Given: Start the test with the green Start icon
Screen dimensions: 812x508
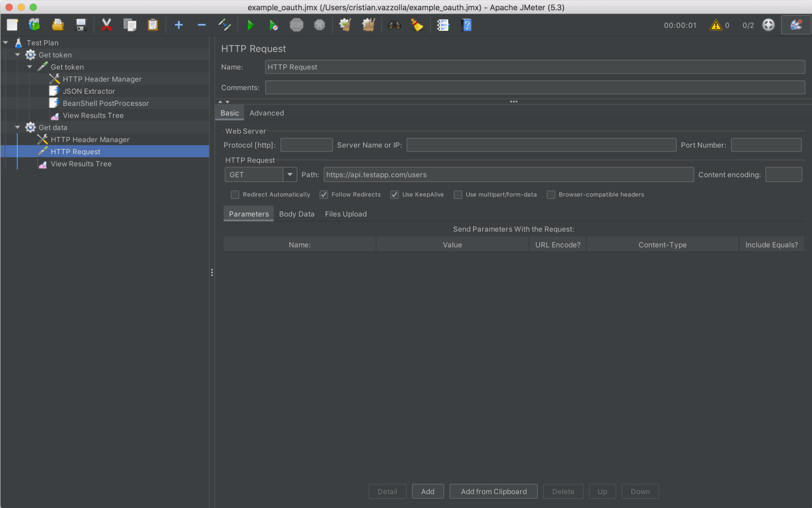Looking at the screenshot, I should click(251, 25).
